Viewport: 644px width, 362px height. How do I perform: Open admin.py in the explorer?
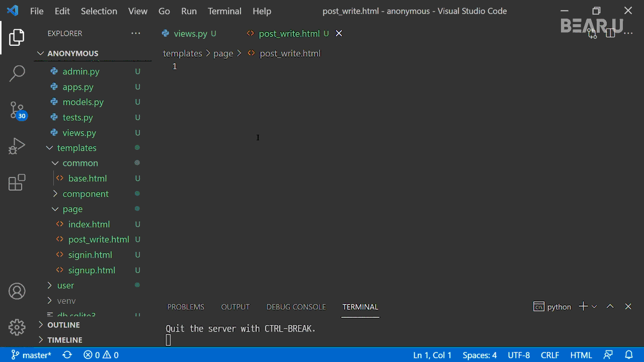point(80,71)
